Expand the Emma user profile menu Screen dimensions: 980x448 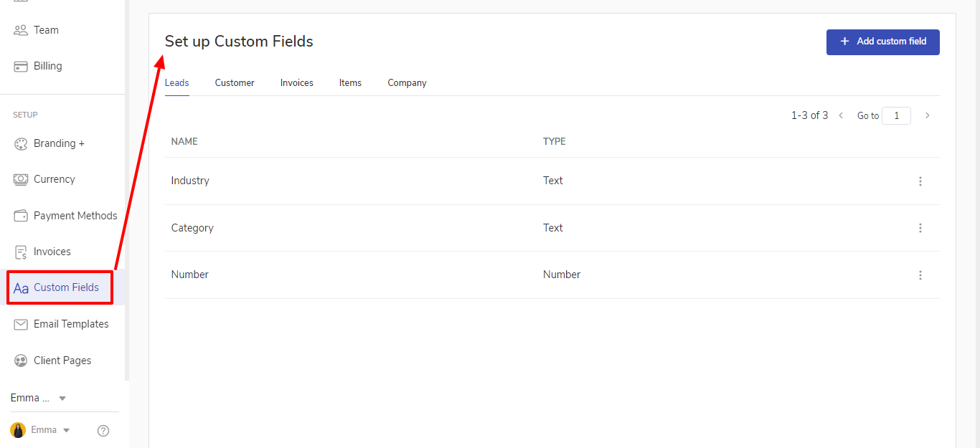(x=67, y=430)
